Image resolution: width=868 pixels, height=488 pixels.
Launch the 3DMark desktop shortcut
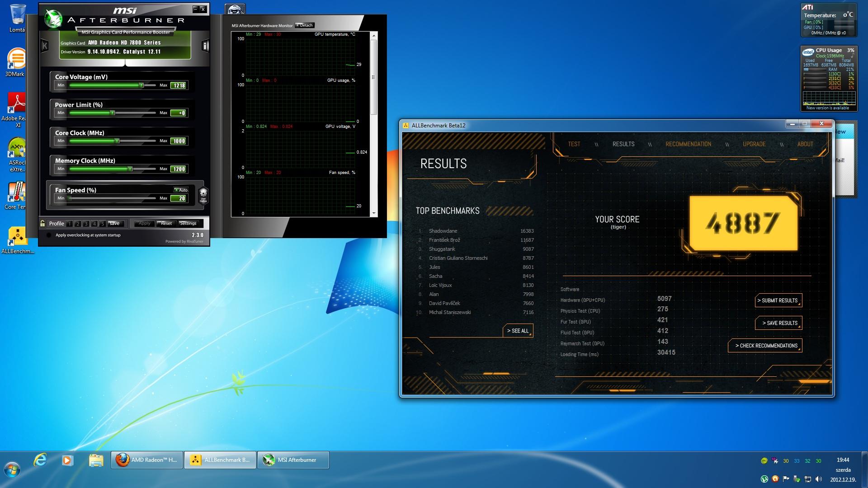[x=16, y=62]
